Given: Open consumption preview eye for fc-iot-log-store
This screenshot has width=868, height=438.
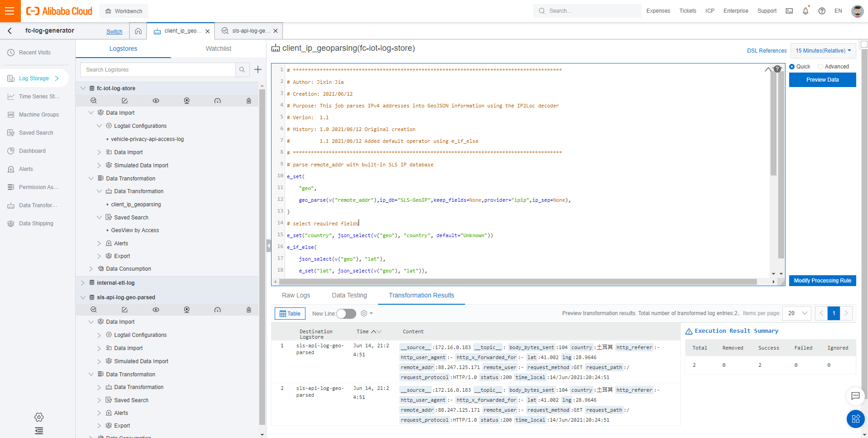Looking at the screenshot, I should 156,101.
